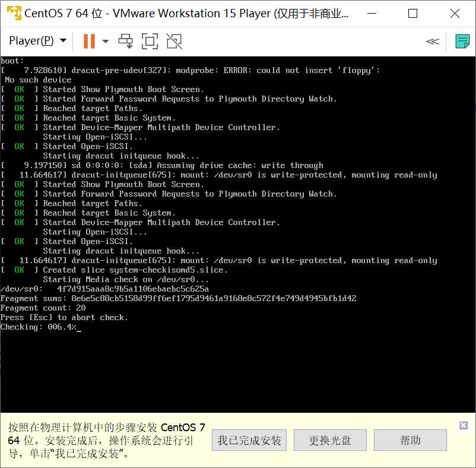Expand the power options dropdown arrow
Screen dimensions: 476x468
click(x=105, y=41)
